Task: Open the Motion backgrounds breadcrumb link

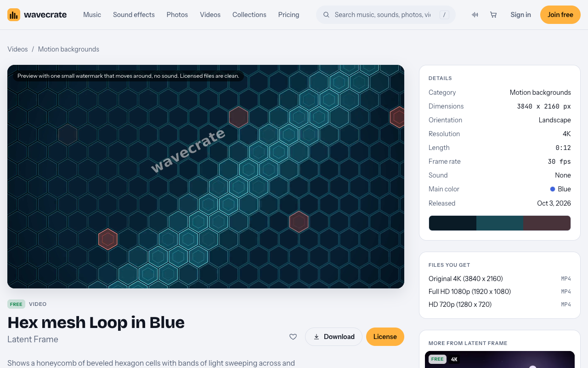Action: [68, 49]
